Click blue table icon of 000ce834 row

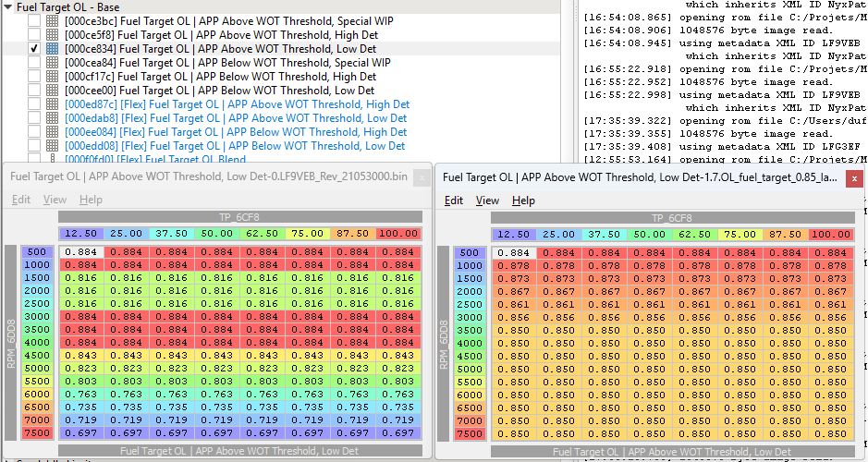(x=52, y=49)
